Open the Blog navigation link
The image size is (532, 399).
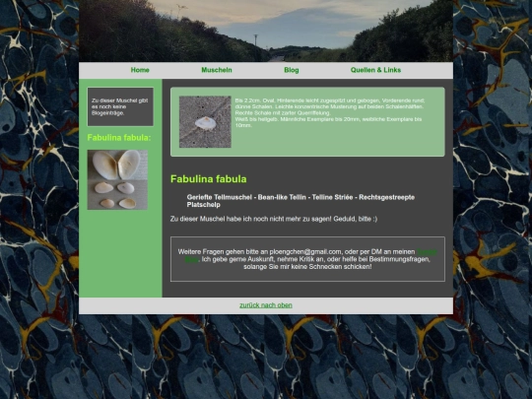(291, 70)
